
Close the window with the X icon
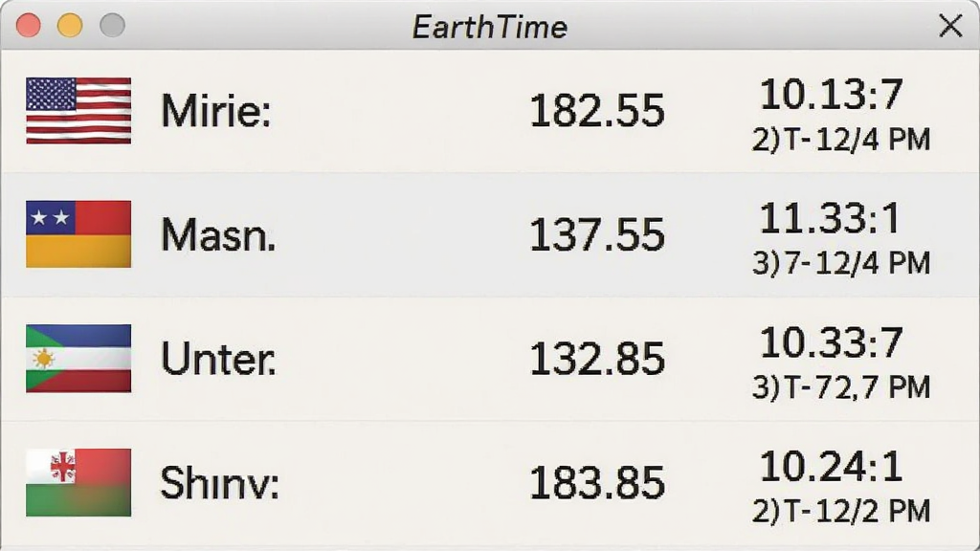click(x=950, y=26)
